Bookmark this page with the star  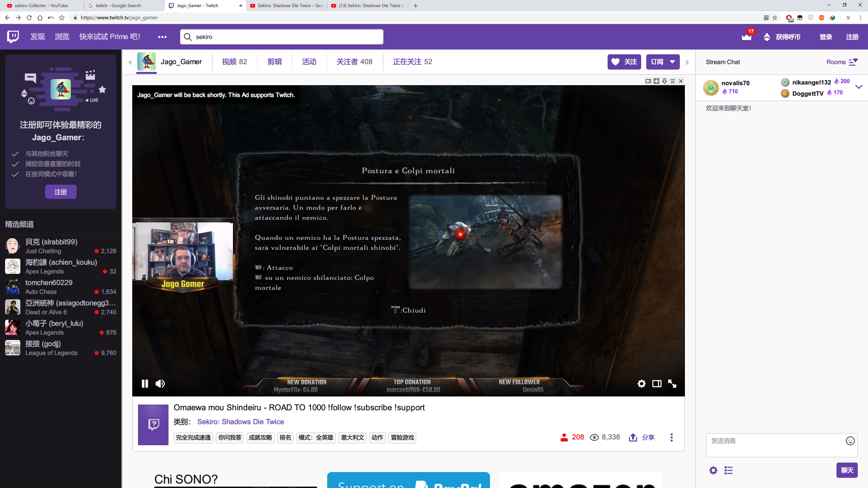tap(775, 18)
